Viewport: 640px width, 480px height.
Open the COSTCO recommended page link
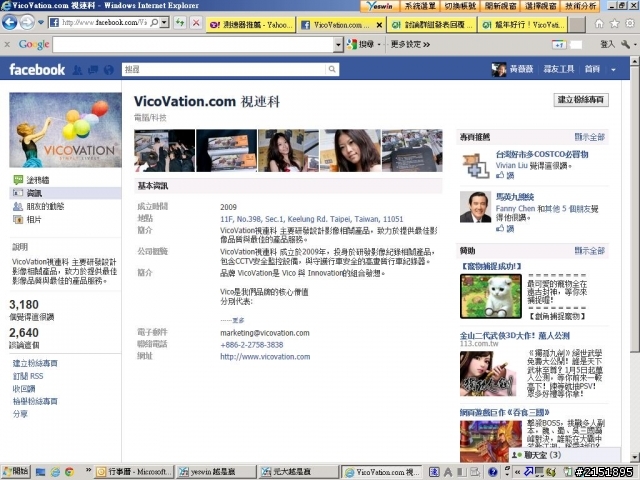[x=542, y=154]
